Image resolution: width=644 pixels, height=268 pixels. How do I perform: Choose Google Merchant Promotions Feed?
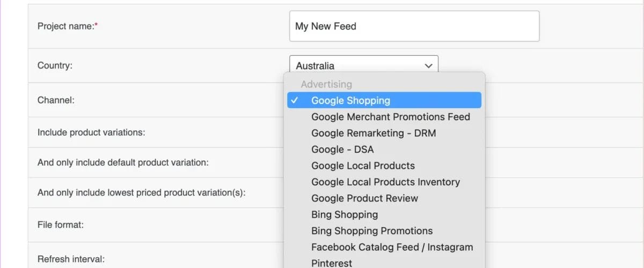[x=390, y=117]
